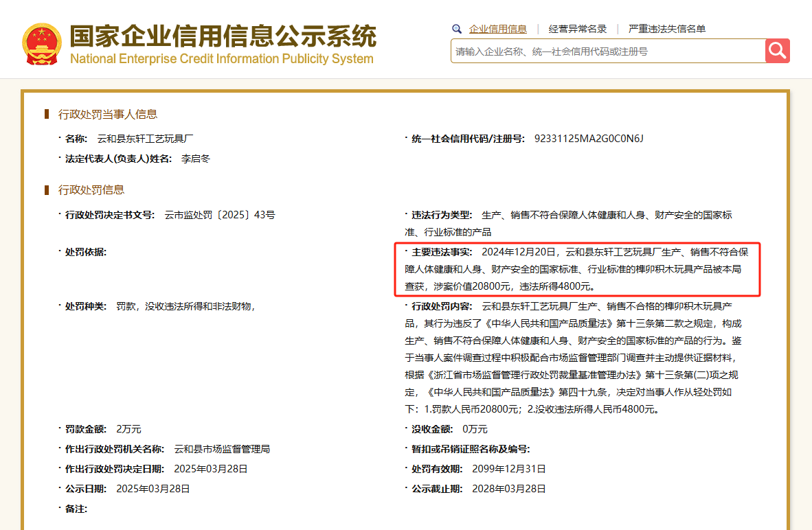
Task: Click the 暂扣或吊销证照名称及编号 label
Action: click(x=470, y=449)
